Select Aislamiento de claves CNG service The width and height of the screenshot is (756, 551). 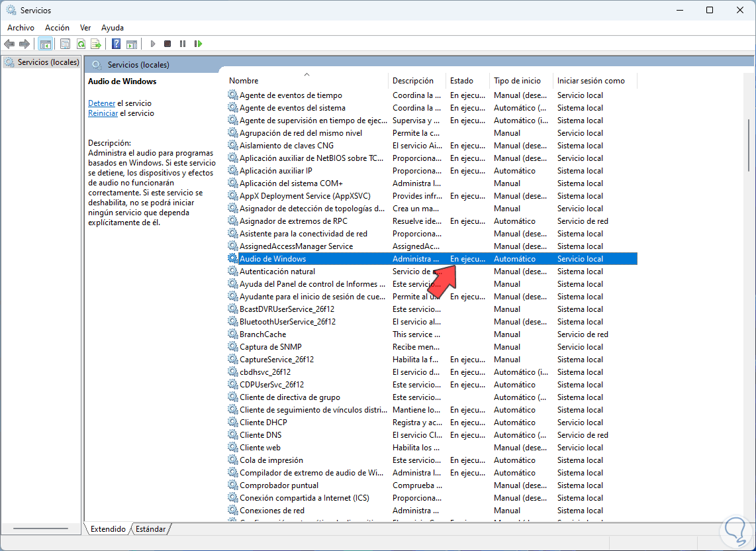click(x=287, y=145)
